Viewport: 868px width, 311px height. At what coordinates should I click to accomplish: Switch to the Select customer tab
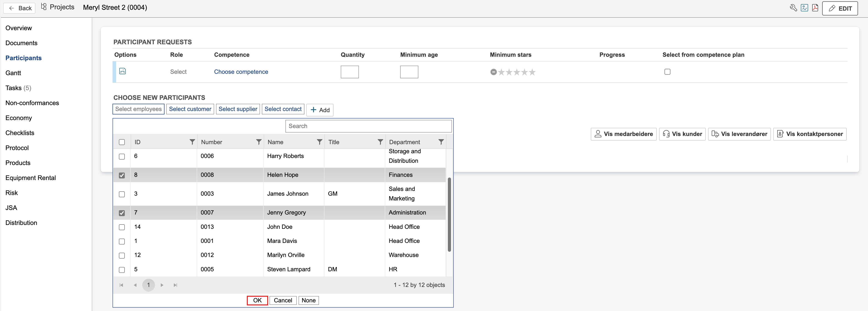[x=190, y=109]
